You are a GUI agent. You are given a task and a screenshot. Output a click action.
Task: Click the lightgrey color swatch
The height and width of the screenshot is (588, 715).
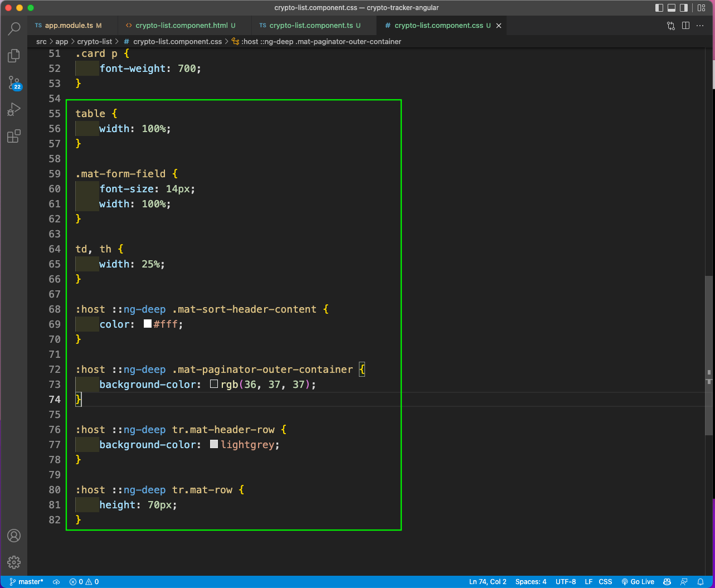tap(214, 444)
